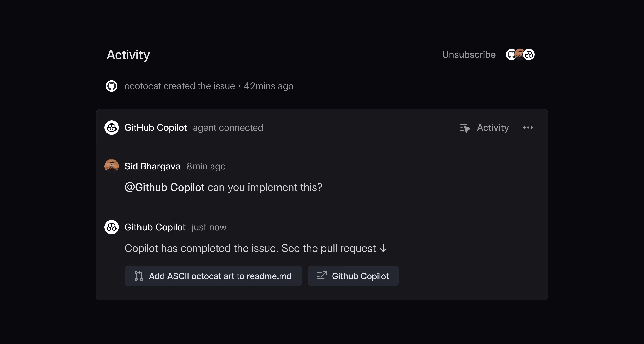Select the 8min ago timestamp on Sid's comment
Screen dimensions: 644x344
coord(206,166)
